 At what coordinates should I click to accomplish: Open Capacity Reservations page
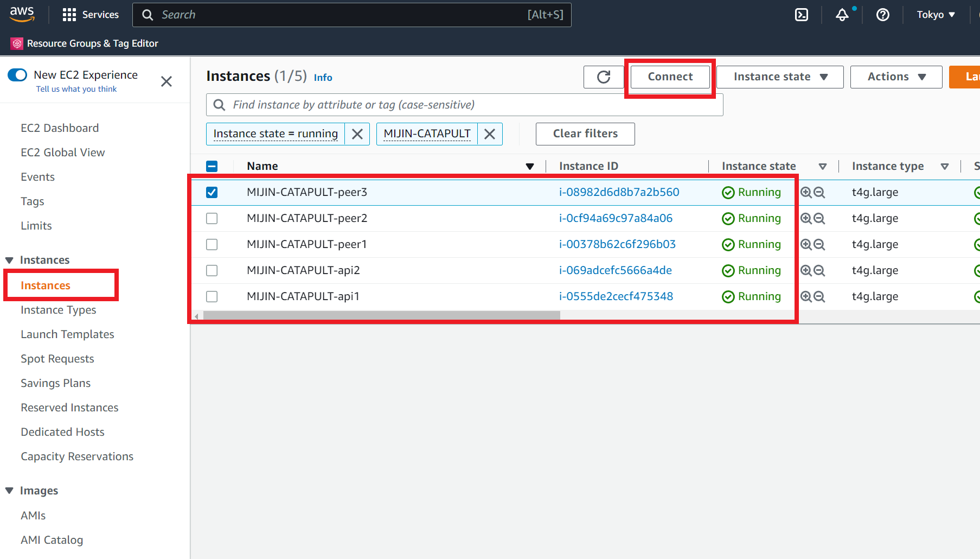point(77,456)
